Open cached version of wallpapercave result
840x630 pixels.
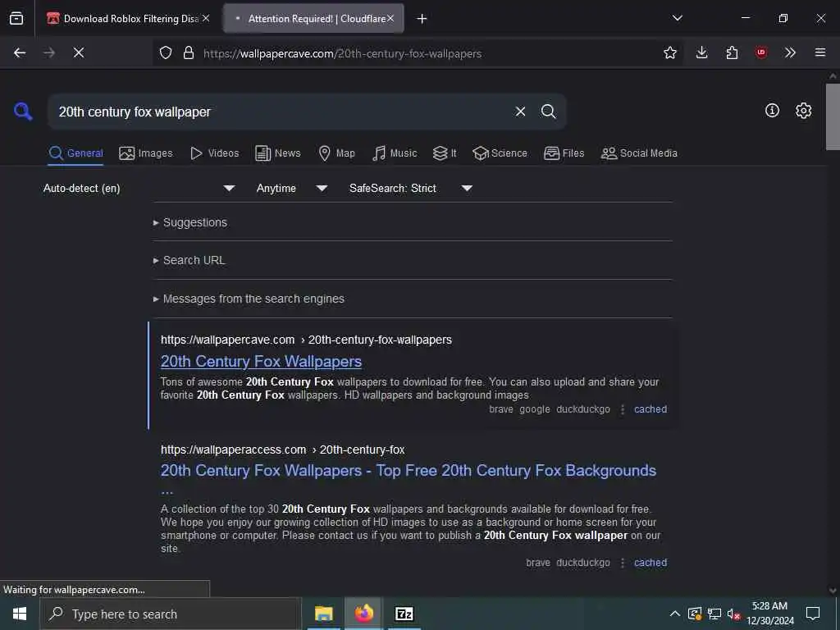pyautogui.click(x=651, y=409)
